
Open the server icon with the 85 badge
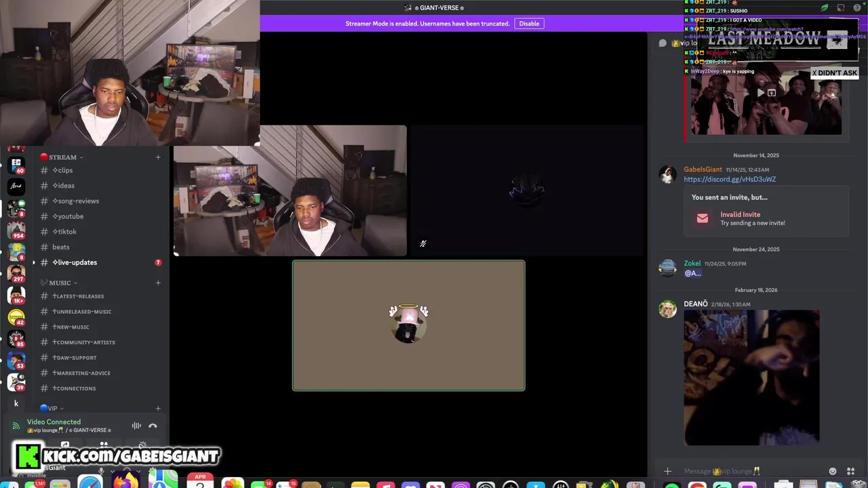pyautogui.click(x=16, y=338)
